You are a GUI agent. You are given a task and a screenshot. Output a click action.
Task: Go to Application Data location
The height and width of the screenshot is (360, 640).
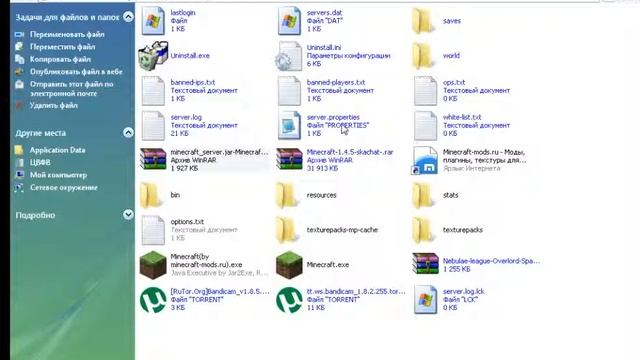pos(58,150)
